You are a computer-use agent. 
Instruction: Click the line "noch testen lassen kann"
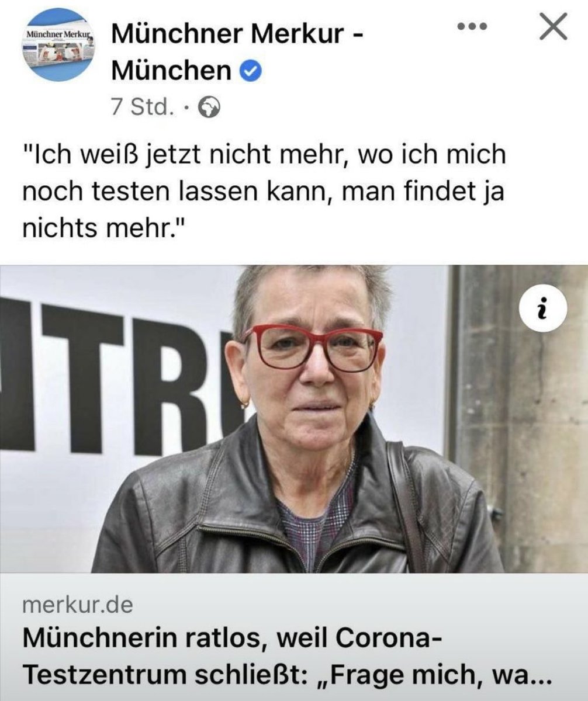178,193
